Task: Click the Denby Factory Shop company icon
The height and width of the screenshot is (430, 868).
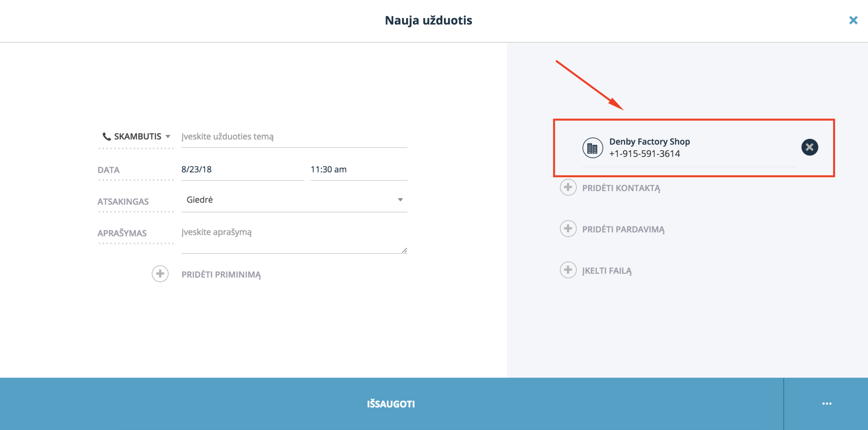Action: pos(592,148)
